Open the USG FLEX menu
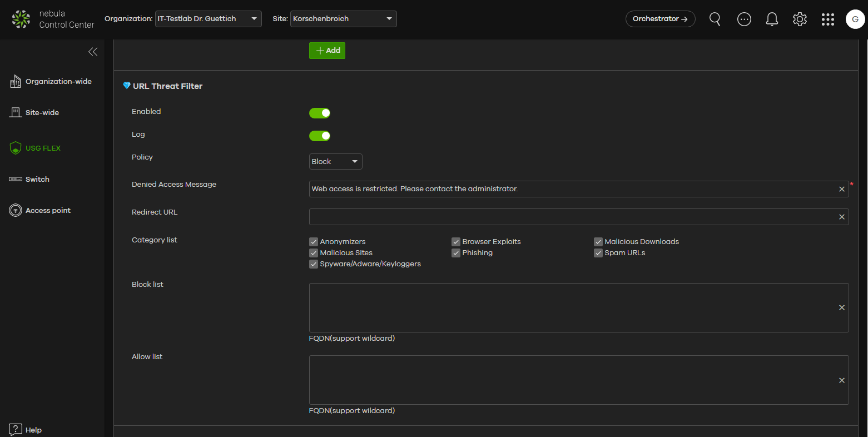The height and width of the screenshot is (437, 868). point(43,148)
